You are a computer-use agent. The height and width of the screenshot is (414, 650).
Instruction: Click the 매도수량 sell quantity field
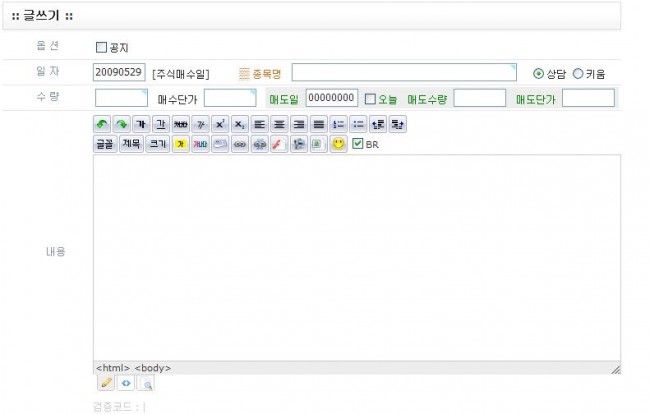[480, 98]
